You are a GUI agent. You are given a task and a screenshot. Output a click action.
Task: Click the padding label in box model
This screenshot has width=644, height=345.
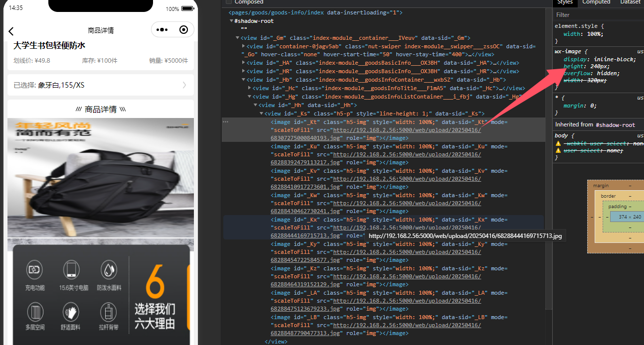click(617, 207)
